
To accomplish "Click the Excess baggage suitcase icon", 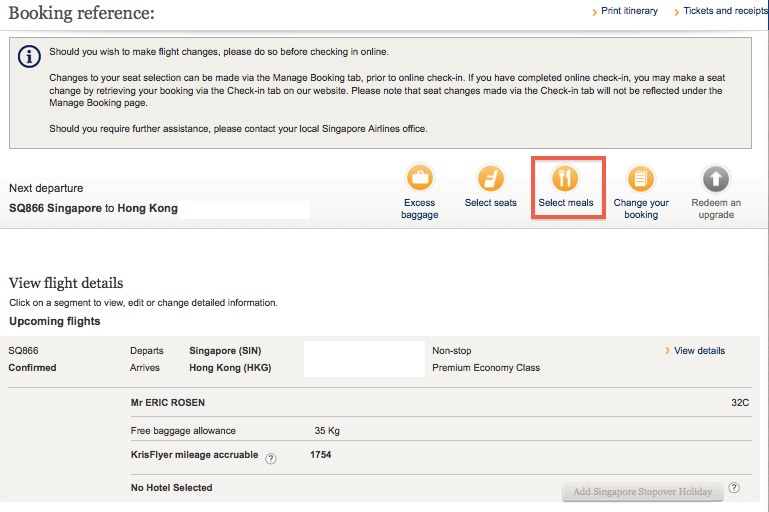I will (419, 179).
